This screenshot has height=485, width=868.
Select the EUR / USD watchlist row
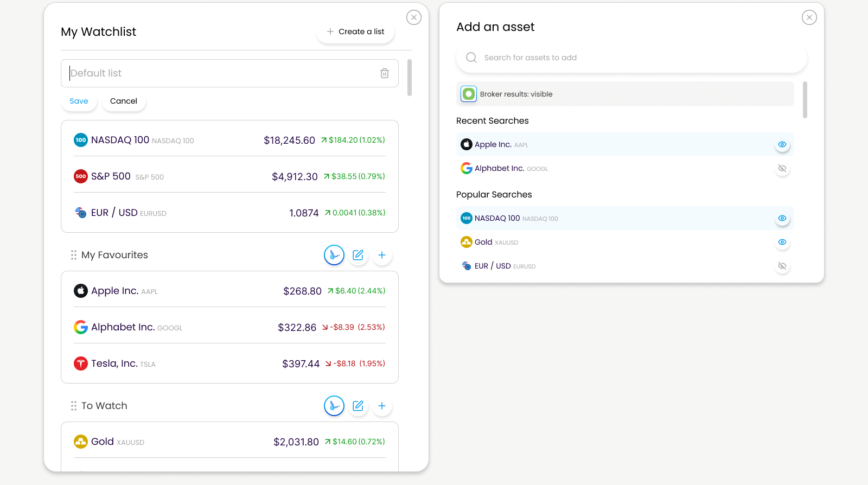(229, 213)
